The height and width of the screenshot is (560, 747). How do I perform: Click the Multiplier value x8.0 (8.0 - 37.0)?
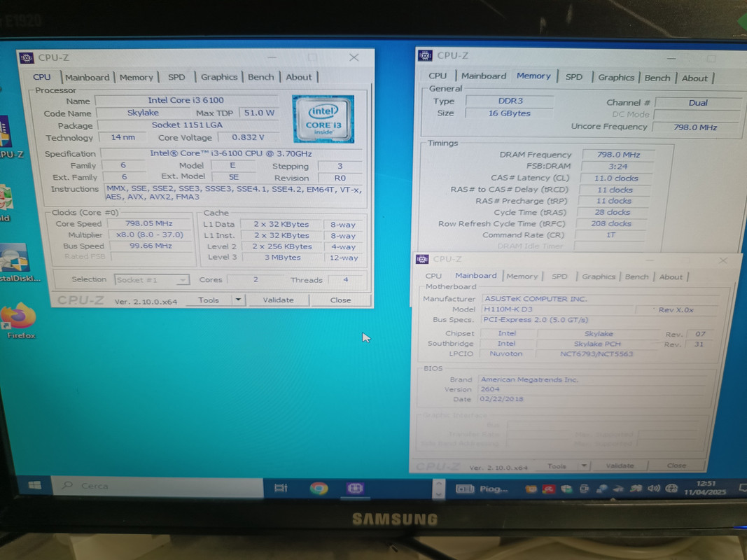(x=150, y=234)
